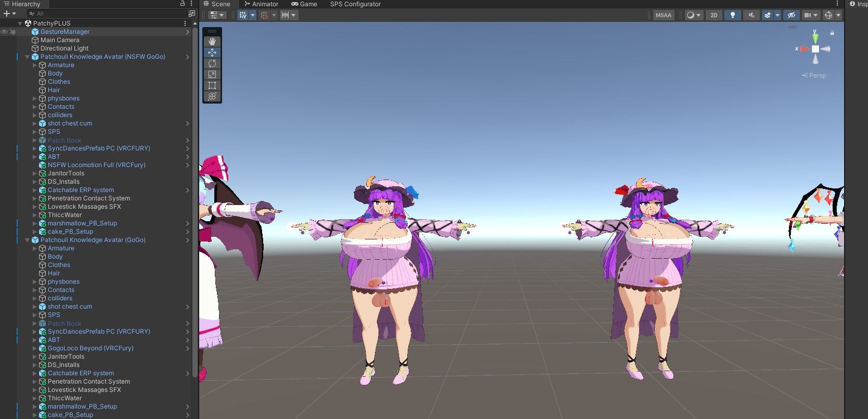Select the Rotate tool
The width and height of the screenshot is (868, 419).
tap(212, 63)
